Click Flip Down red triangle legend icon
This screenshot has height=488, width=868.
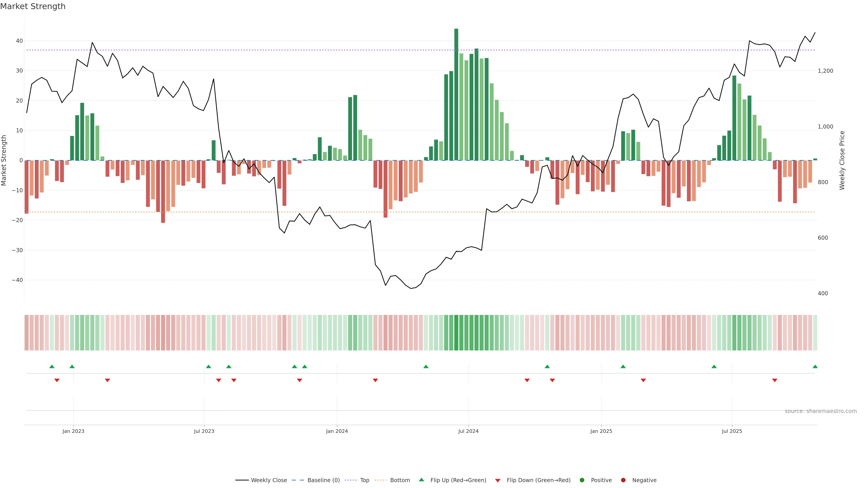pos(498,481)
